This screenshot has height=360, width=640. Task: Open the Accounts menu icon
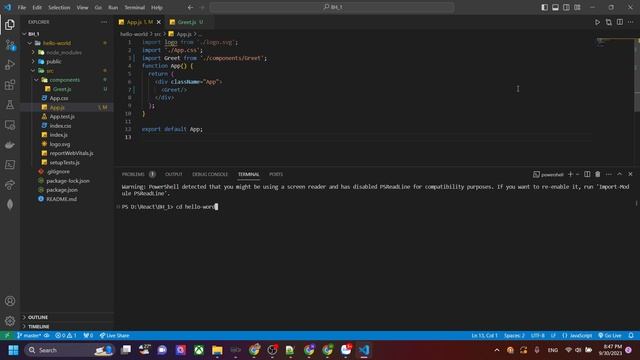(10, 301)
